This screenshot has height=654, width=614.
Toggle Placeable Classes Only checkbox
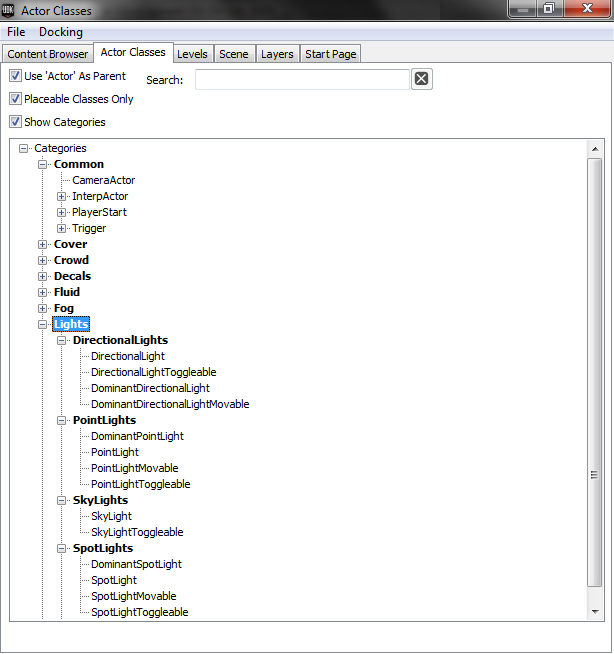(15, 99)
